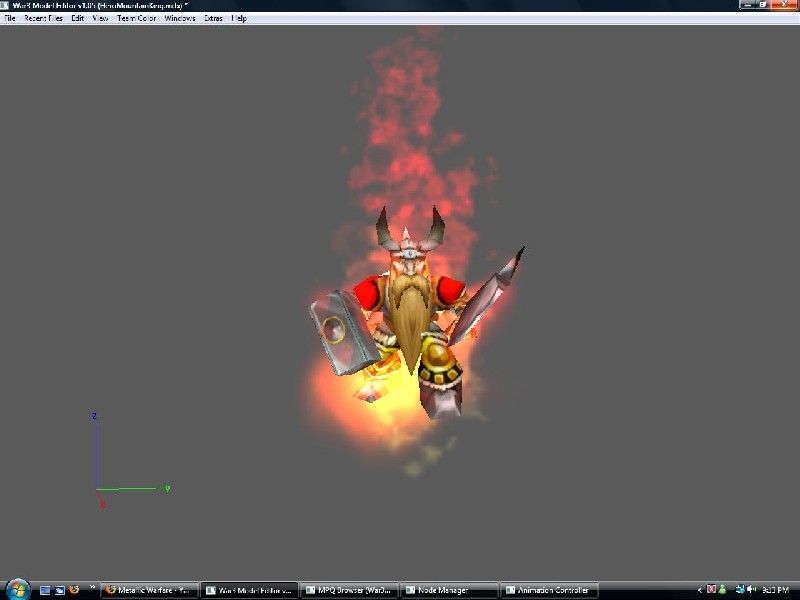Click the network tray icon
Screen dimensions: 800x600
coord(740,590)
